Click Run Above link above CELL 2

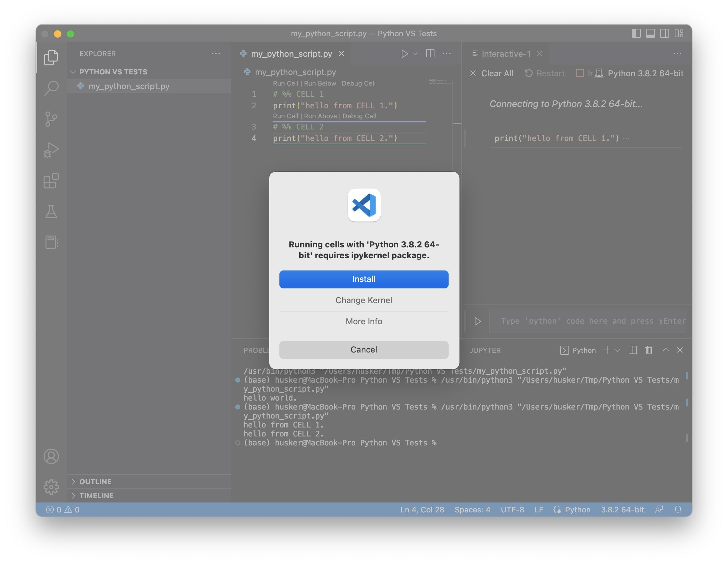[320, 116]
